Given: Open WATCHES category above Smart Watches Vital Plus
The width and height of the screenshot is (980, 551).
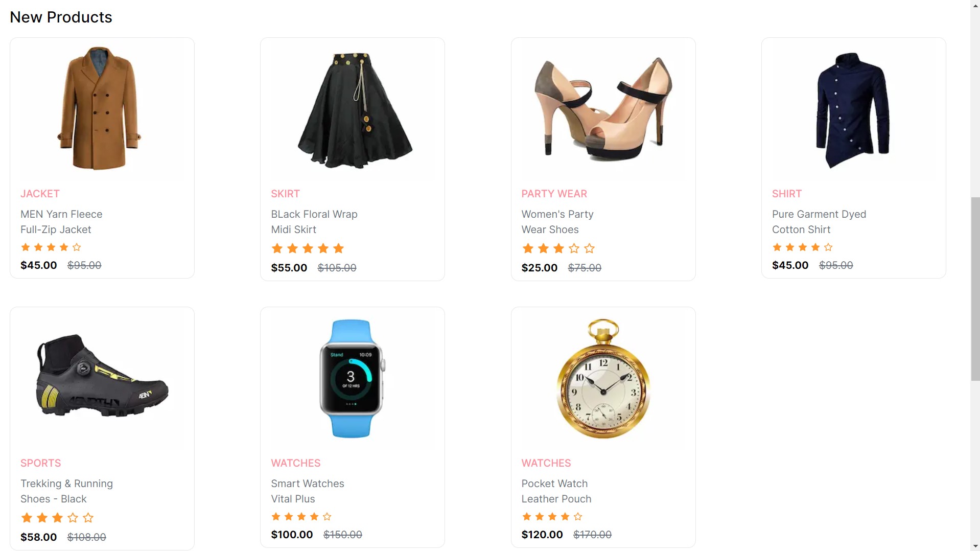Looking at the screenshot, I should coord(295,463).
